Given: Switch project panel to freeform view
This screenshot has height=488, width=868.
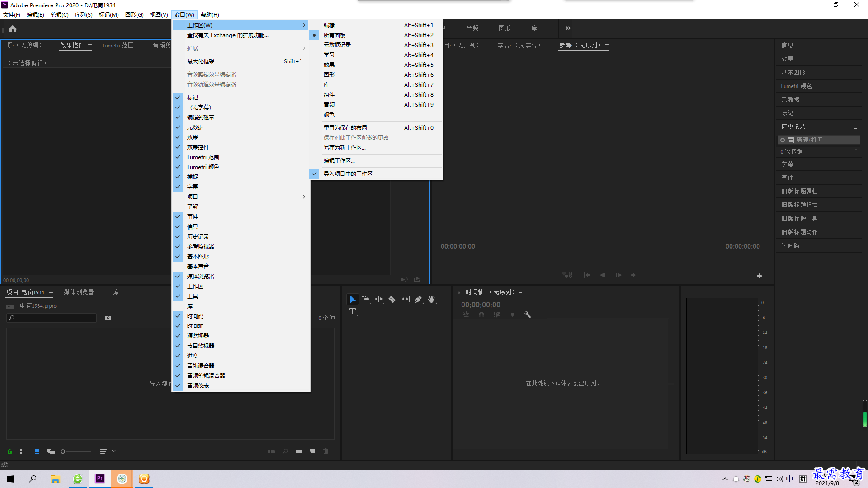Looking at the screenshot, I should pyautogui.click(x=51, y=451).
